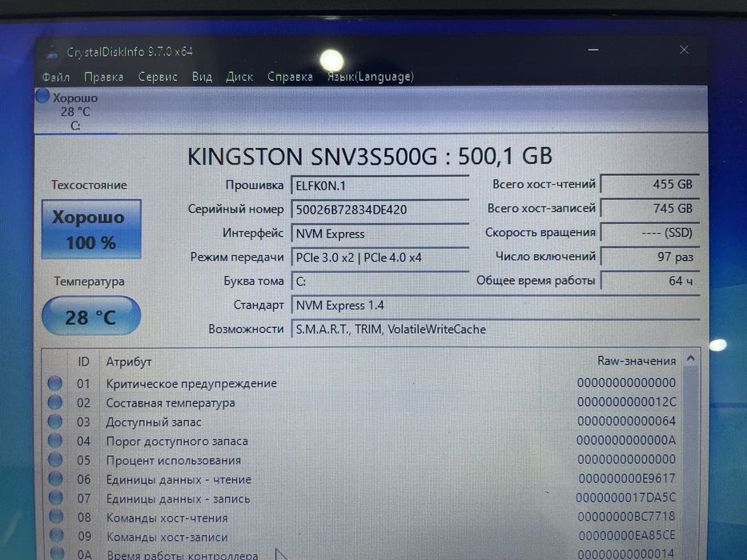Click the Буква тома field C:
Viewport: 747px width, 560px height.
click(380, 282)
